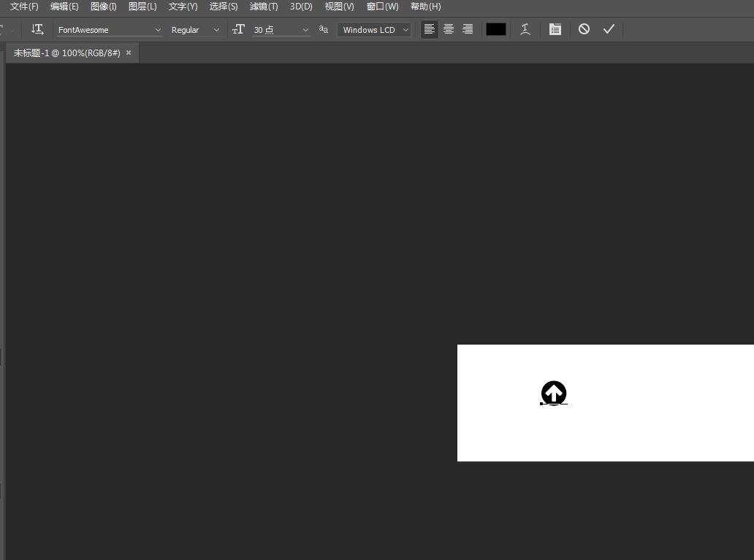Viewport: 754px width, 560px height.
Task: Open the 滤镜(T) menu
Action: click(x=264, y=7)
